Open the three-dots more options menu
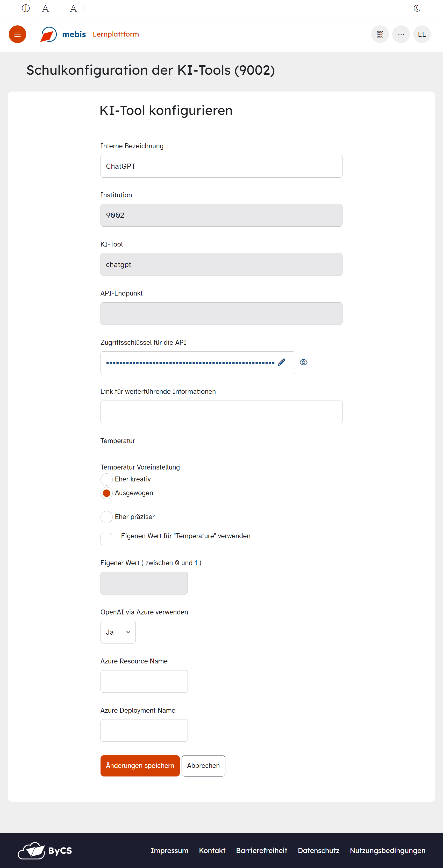443x868 pixels. (401, 34)
